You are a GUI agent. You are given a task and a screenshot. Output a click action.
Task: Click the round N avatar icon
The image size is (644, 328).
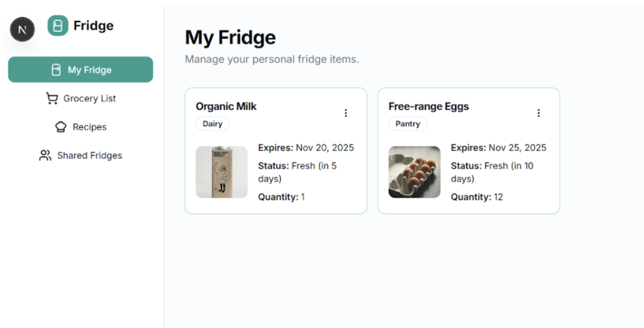pyautogui.click(x=23, y=29)
